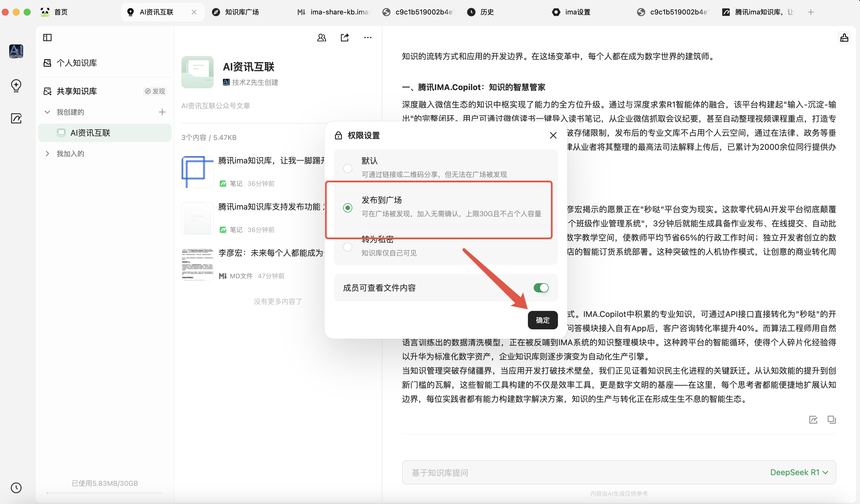
Task: Click thumbnail of 李彦宏 MD file
Action: [x=197, y=264]
